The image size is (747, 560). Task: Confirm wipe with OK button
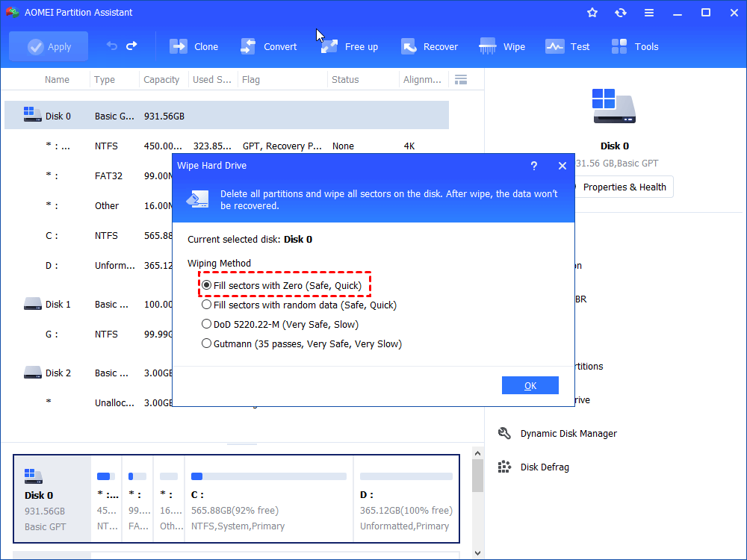point(530,385)
